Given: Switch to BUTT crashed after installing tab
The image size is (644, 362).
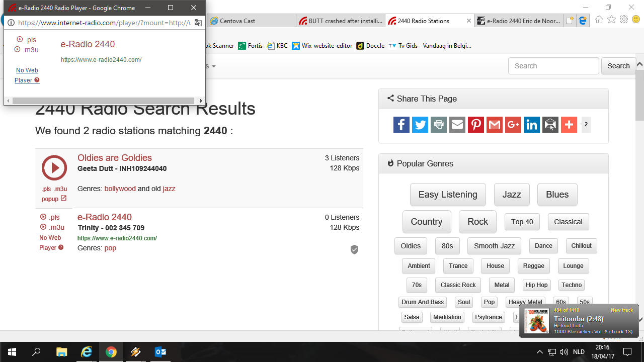Looking at the screenshot, I should click(342, 21).
